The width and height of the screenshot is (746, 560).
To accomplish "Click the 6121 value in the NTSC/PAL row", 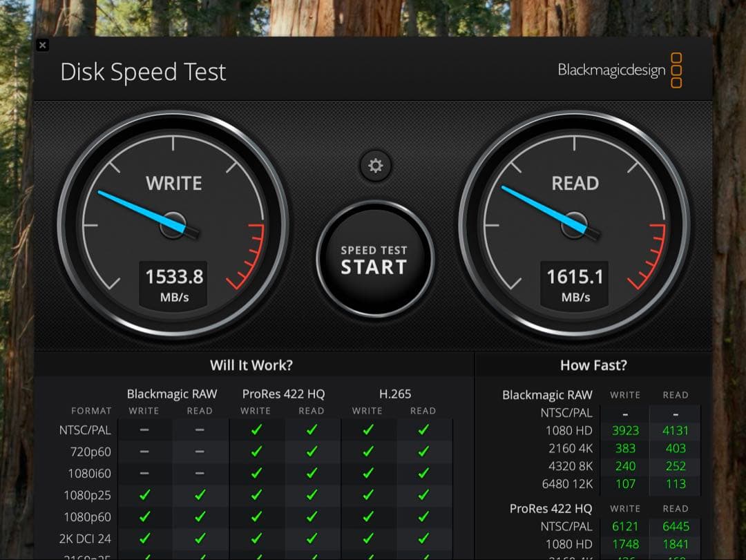I will pyautogui.click(x=624, y=525).
